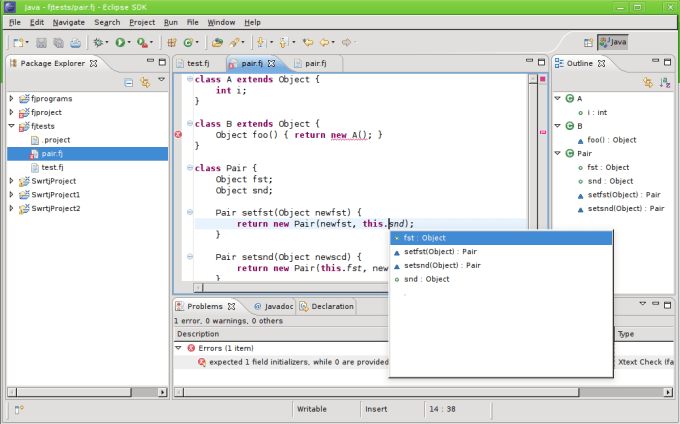
Task: Toggle Link with Editor in Package Explorer
Action: (x=145, y=82)
